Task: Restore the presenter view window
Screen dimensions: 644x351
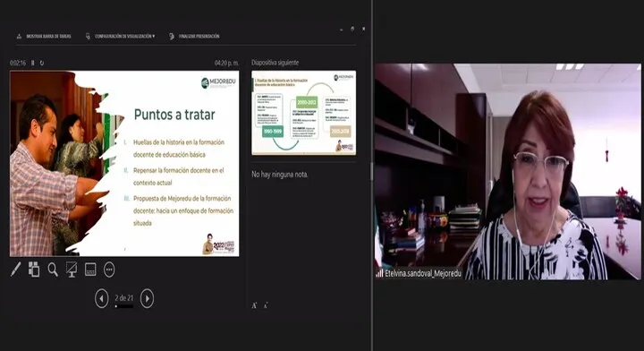Action: click(352, 29)
